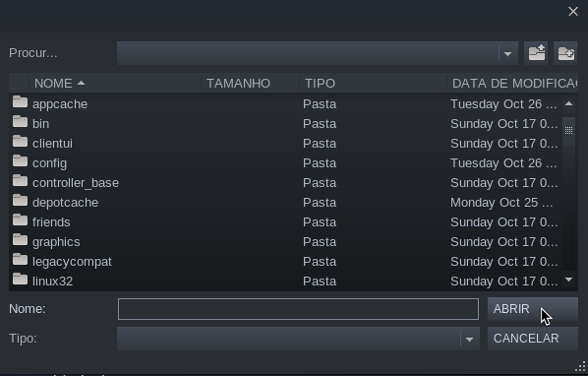This screenshot has width=588, height=376.
Task: Sort by TAMANHO column header
Action: [x=250, y=84]
